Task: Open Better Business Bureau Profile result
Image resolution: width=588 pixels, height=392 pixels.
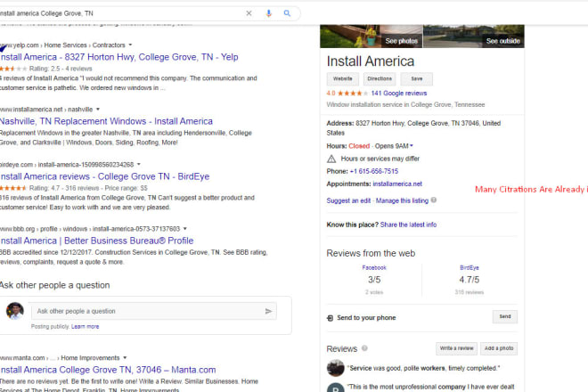Action: click(x=97, y=241)
